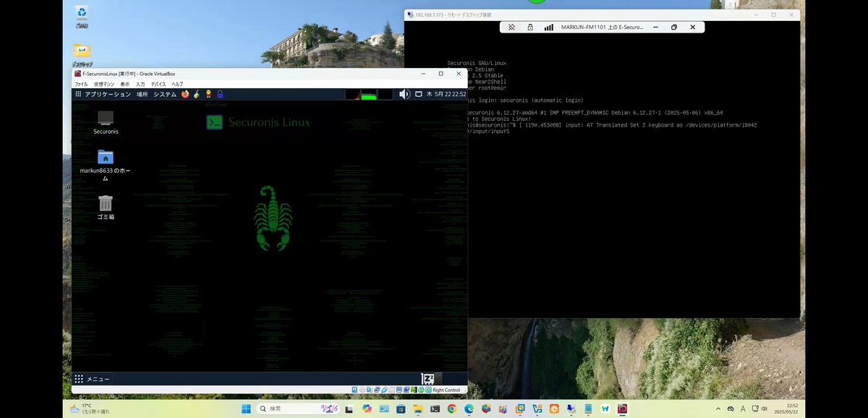Open ファイル menu in VirtualBox window
This screenshot has height=418, width=868.
click(80, 84)
